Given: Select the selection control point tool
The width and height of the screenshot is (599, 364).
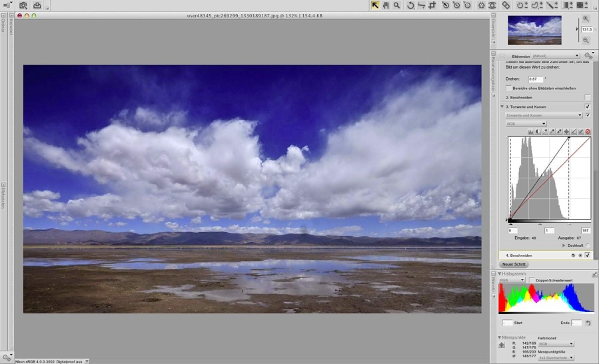Looking at the screenshot, I should pyautogui.click(x=522, y=5).
